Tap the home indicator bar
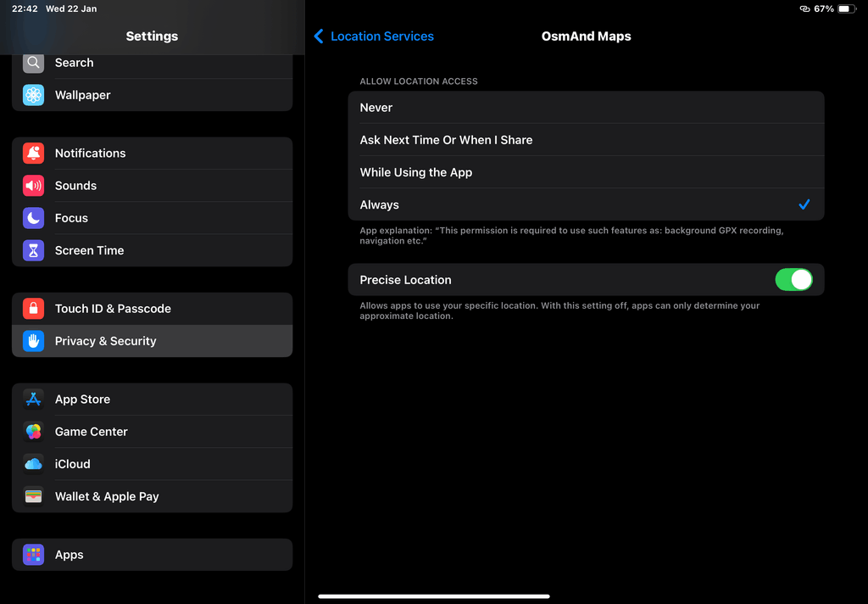868x604 pixels. pos(434,596)
